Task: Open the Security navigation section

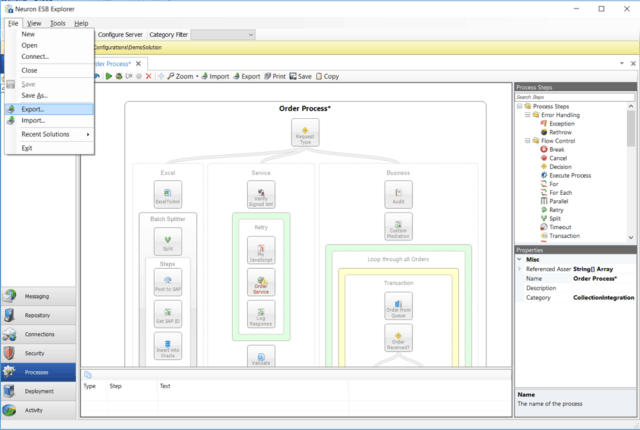Action: (38, 353)
